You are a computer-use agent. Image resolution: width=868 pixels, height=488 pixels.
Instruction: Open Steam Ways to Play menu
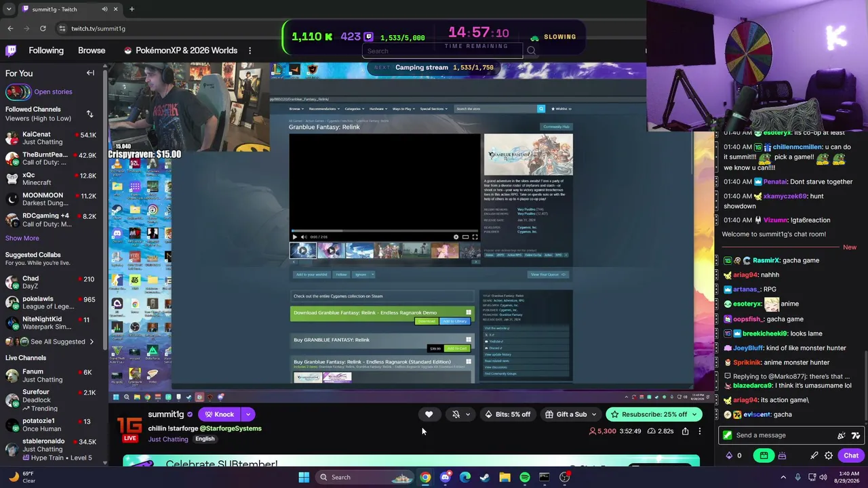click(x=403, y=108)
